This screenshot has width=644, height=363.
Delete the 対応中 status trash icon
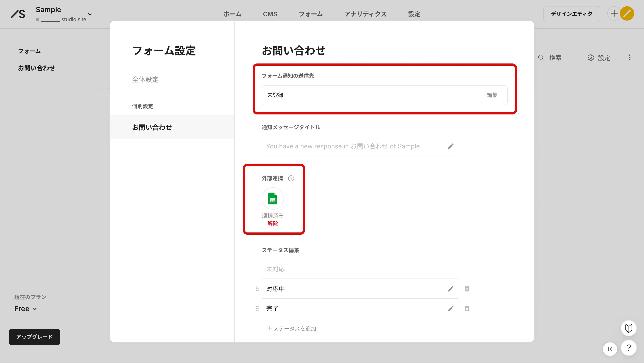[x=466, y=289]
